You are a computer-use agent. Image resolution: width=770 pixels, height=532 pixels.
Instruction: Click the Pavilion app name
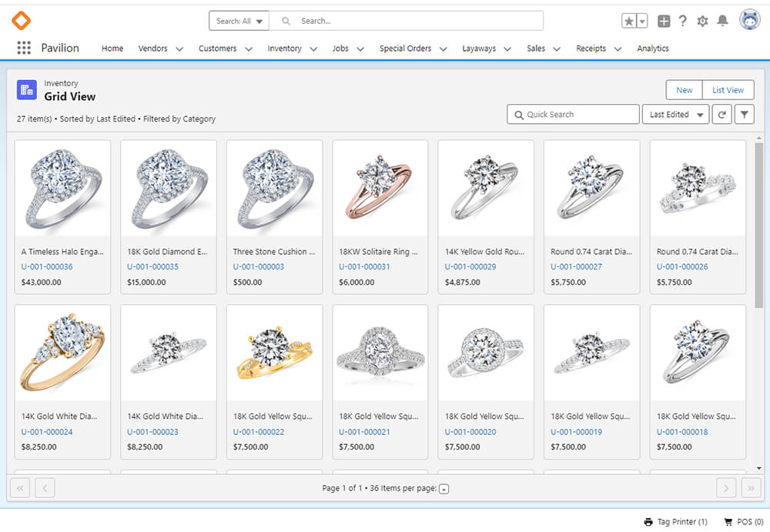(60, 49)
